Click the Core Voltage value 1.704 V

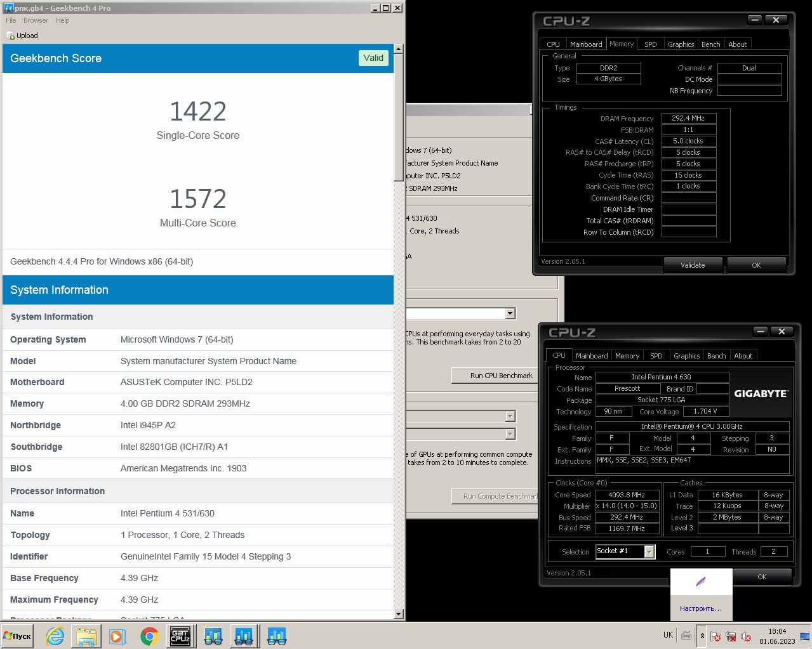705,411
